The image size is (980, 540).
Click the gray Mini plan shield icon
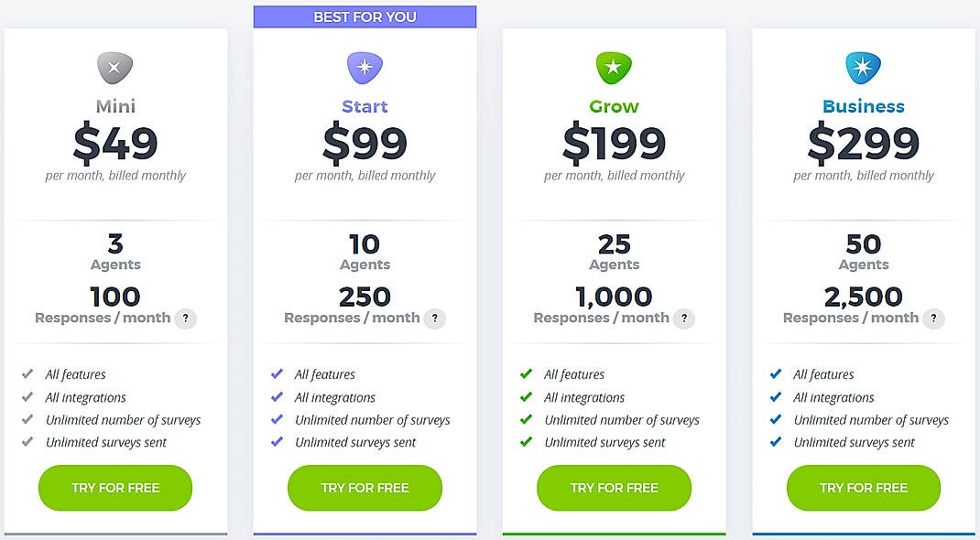[115, 68]
